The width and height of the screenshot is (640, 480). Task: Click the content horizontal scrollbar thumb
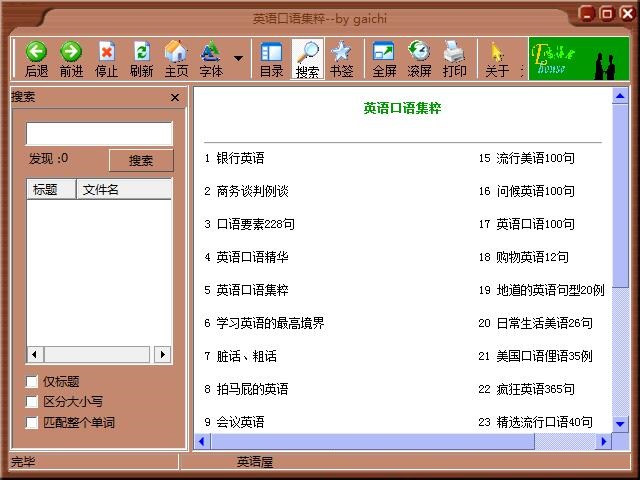tap(372, 441)
